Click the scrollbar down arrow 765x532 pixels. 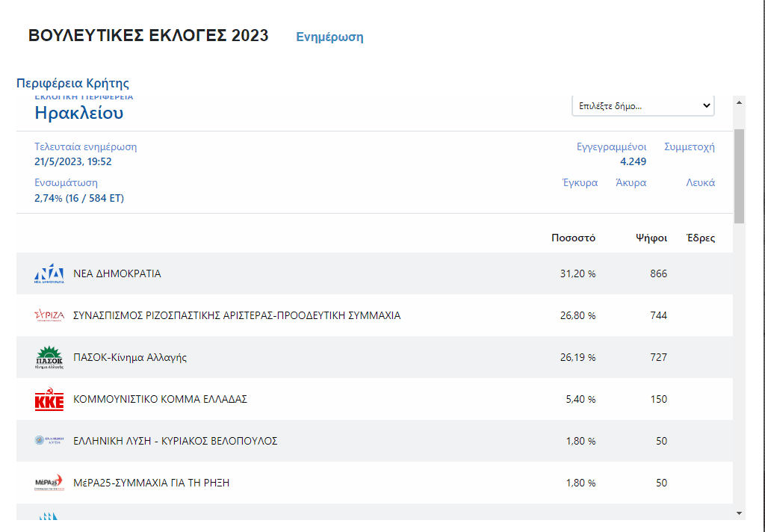tap(739, 513)
